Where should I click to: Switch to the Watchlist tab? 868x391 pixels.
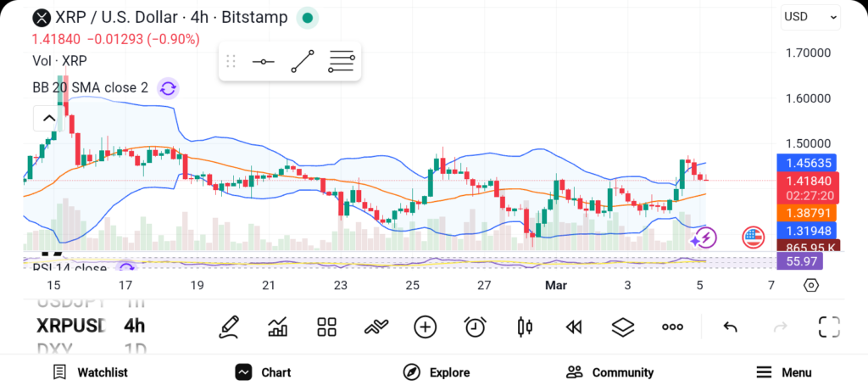(x=91, y=372)
